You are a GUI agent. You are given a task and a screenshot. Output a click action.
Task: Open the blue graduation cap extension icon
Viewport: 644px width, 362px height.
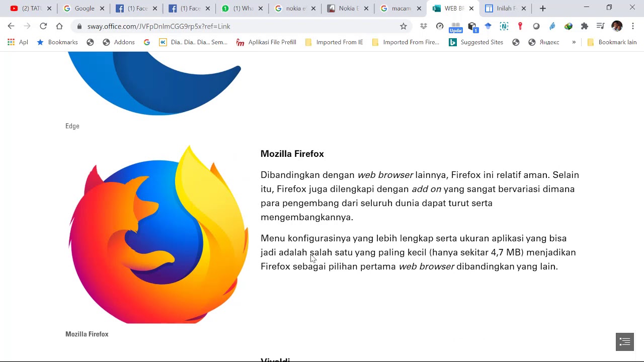(488, 26)
